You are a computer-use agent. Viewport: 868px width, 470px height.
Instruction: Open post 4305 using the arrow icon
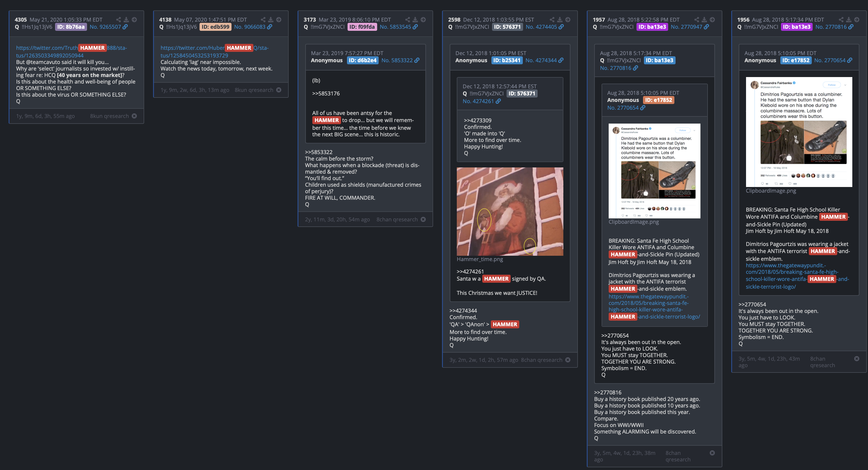134,20
